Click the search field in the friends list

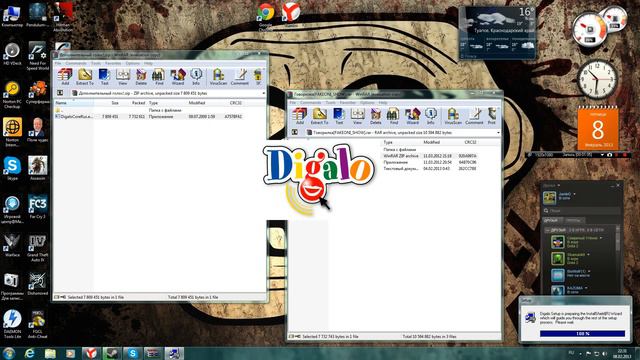[581, 211]
